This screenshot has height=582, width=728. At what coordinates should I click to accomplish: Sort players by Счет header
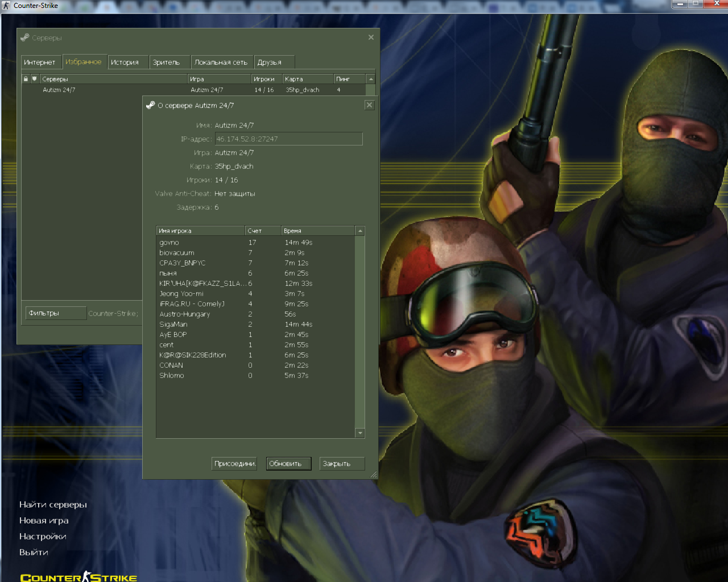263,231
